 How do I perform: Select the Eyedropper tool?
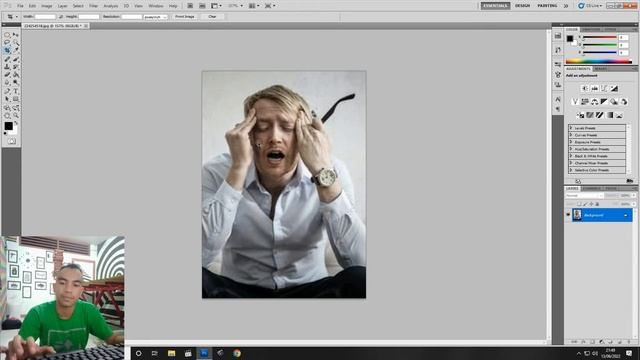(16, 50)
